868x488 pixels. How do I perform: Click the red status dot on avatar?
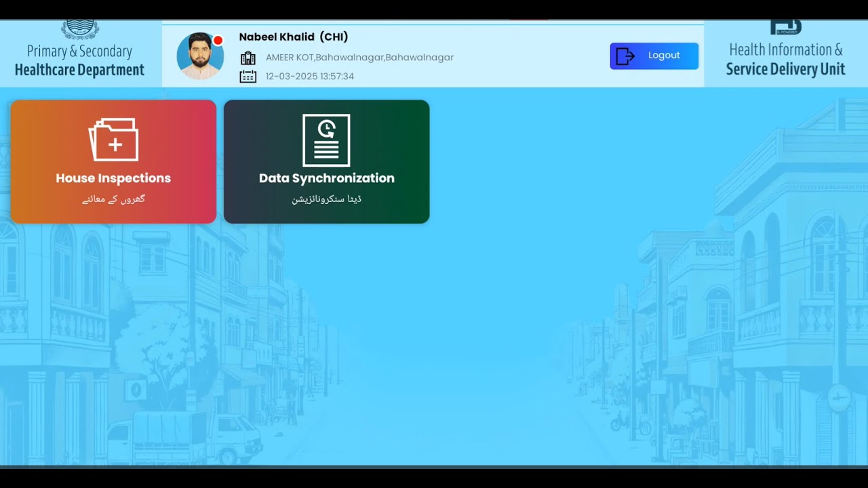pos(218,41)
